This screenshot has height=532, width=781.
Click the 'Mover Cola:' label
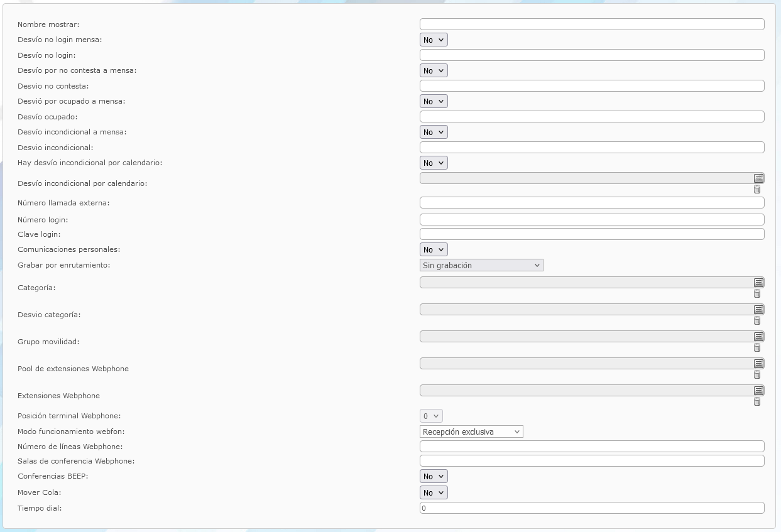40,492
